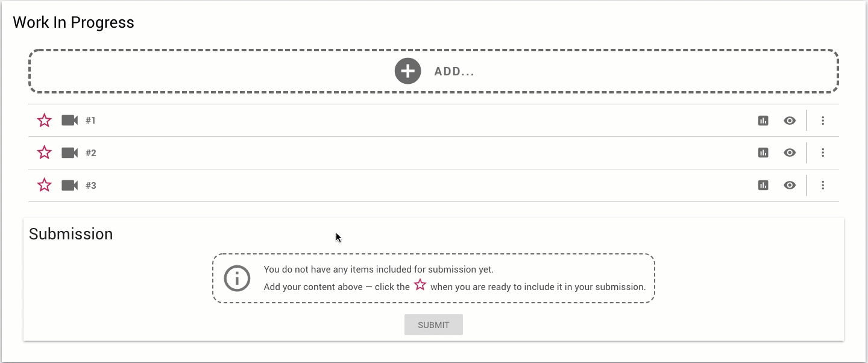The image size is (868, 363).
Task: Click the video camera icon for item #3
Action: pos(70,186)
